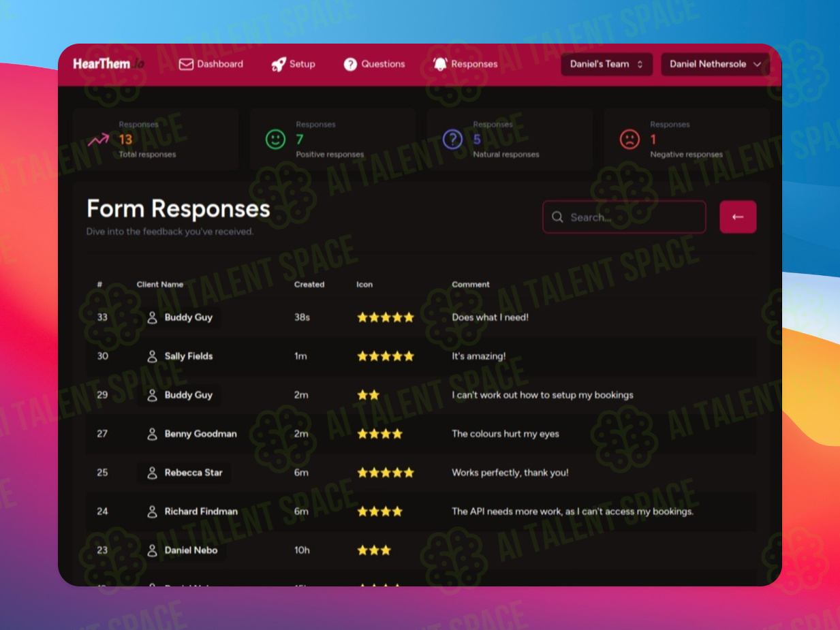This screenshot has height=630, width=840.
Task: Go to the Setup page
Action: pos(294,64)
